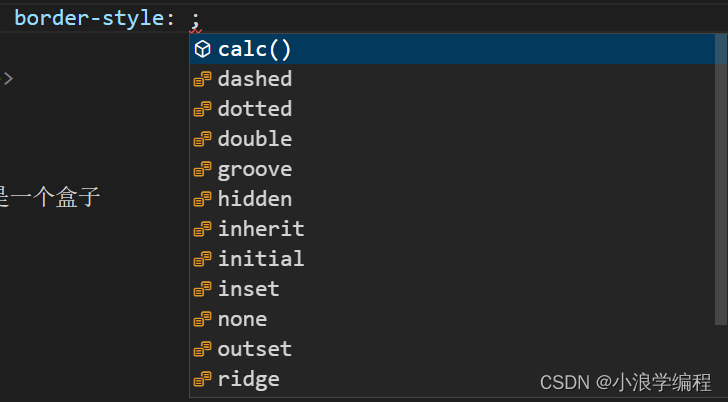
Task: Pick none from the completion list
Action: point(453,319)
